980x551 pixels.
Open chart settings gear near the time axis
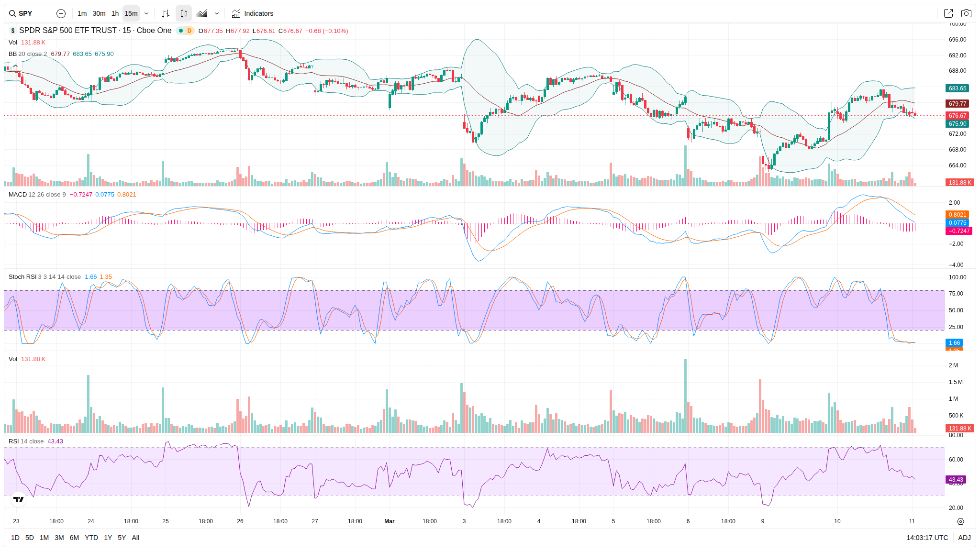[960, 521]
